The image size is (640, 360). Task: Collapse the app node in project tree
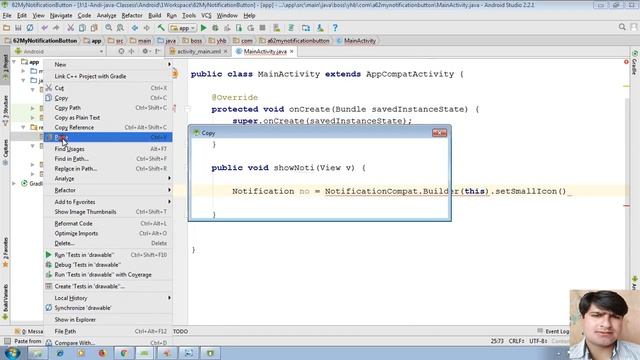tap(14, 62)
